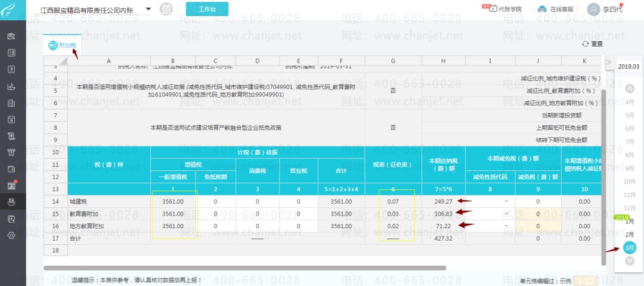Select month 12月 in period list
Screen dimensions: 644x286
pyautogui.click(x=629, y=208)
